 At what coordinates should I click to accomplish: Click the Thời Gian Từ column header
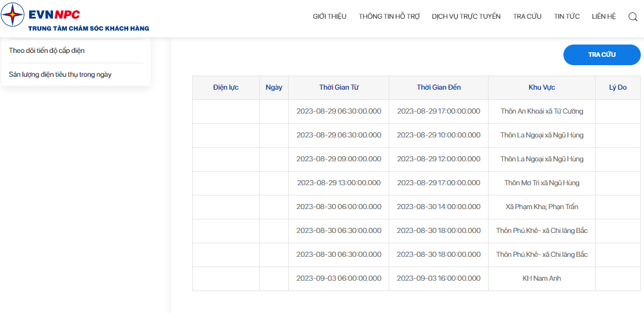point(339,88)
